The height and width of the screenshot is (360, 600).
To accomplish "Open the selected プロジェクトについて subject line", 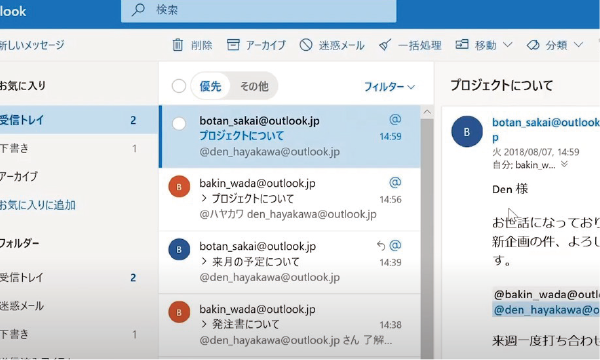I will (x=241, y=135).
